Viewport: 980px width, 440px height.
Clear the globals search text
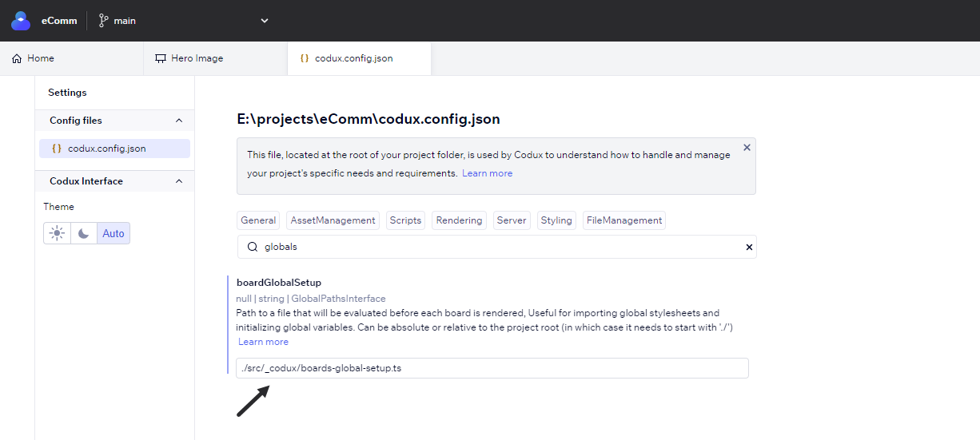pos(749,248)
